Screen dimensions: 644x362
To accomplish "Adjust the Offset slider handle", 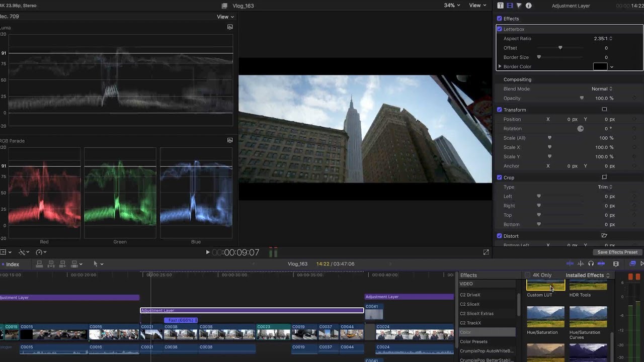I will (560, 48).
